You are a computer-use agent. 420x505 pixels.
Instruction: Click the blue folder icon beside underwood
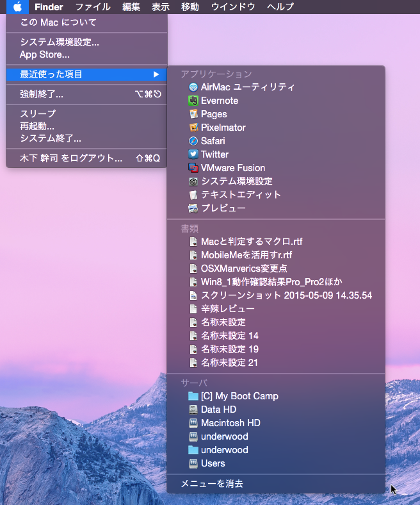pyautogui.click(x=193, y=450)
